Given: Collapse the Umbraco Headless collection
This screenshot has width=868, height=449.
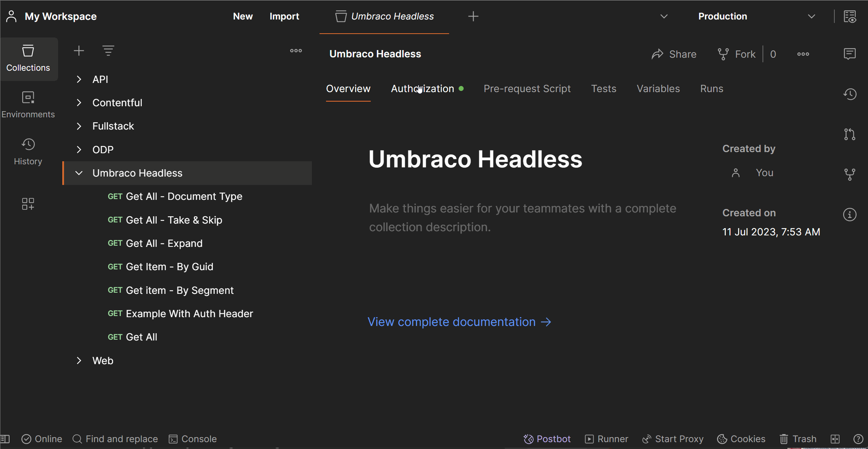Looking at the screenshot, I should (x=79, y=173).
